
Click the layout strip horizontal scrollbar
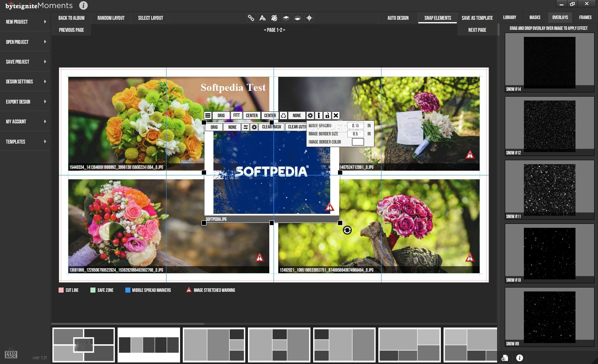(x=128, y=324)
